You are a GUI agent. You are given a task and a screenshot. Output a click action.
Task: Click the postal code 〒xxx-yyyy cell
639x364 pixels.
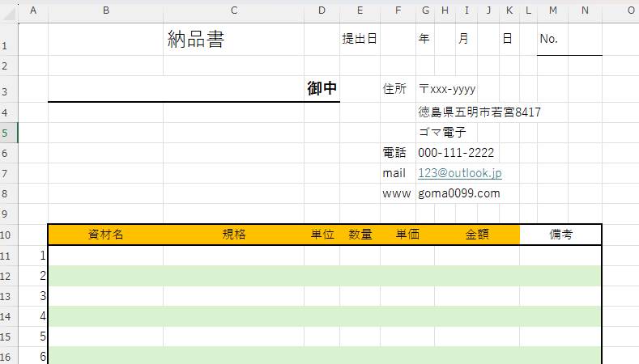pos(447,89)
